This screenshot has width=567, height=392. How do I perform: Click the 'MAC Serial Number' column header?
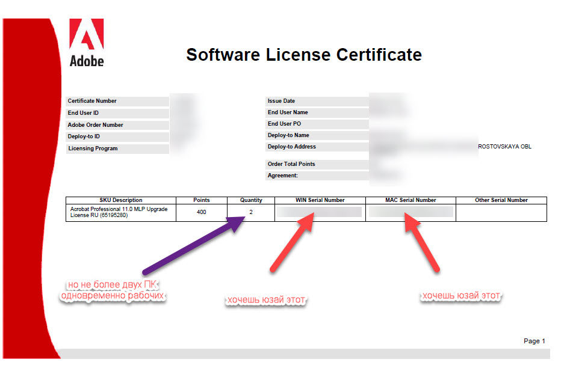point(411,200)
